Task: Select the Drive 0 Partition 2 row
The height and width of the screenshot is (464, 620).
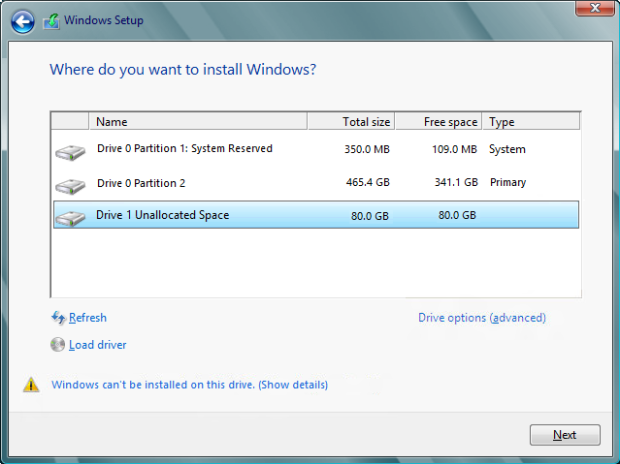Action: click(x=316, y=183)
